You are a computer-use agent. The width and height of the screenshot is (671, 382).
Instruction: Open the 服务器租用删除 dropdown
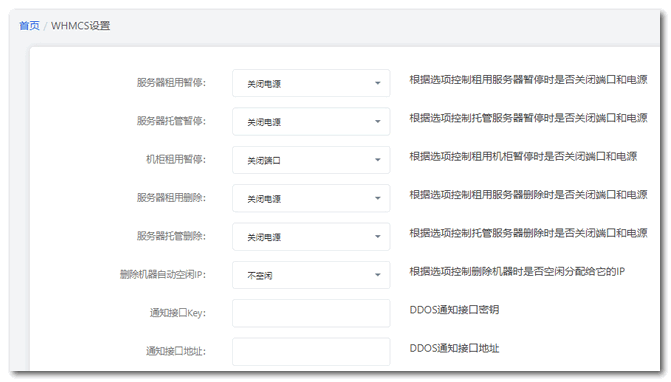click(311, 198)
